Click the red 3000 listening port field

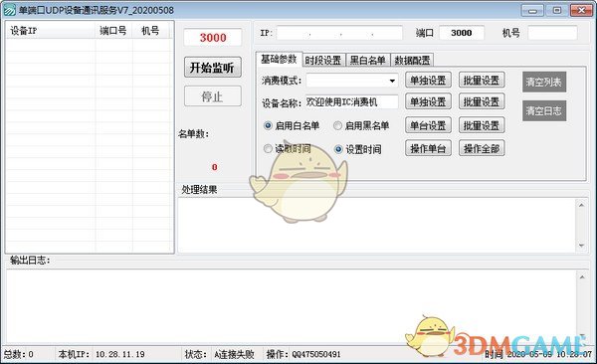(x=213, y=38)
